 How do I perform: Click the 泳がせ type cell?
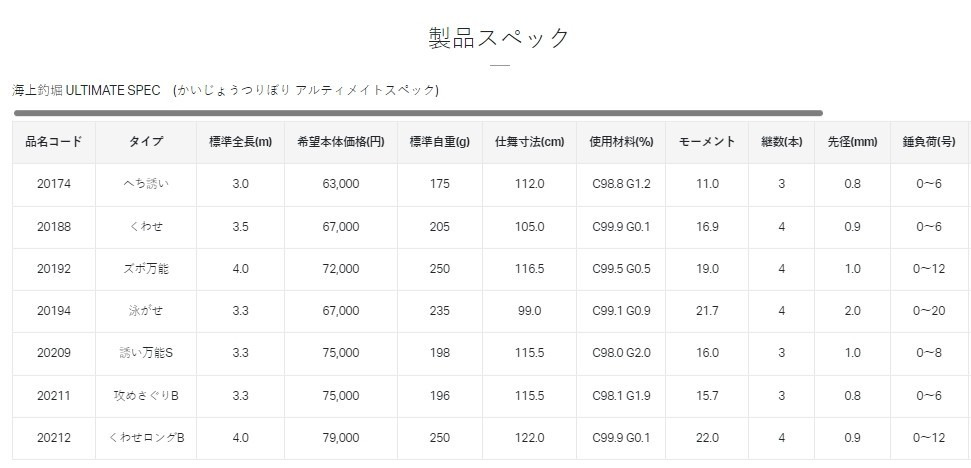[x=146, y=311]
